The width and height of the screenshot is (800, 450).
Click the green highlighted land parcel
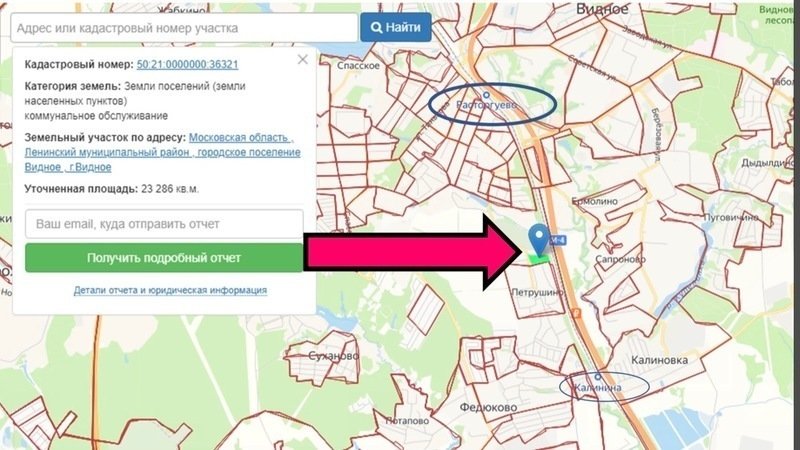point(538,259)
